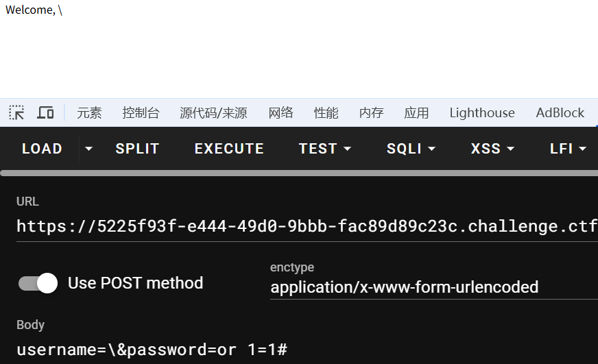Click the LOAD button
This screenshot has width=598, height=364.
point(42,148)
